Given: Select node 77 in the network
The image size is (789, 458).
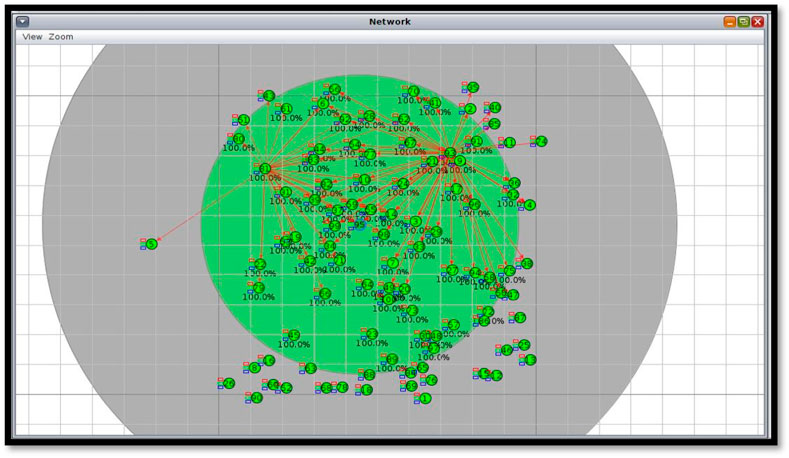Looking at the screenshot, I should (x=370, y=155).
